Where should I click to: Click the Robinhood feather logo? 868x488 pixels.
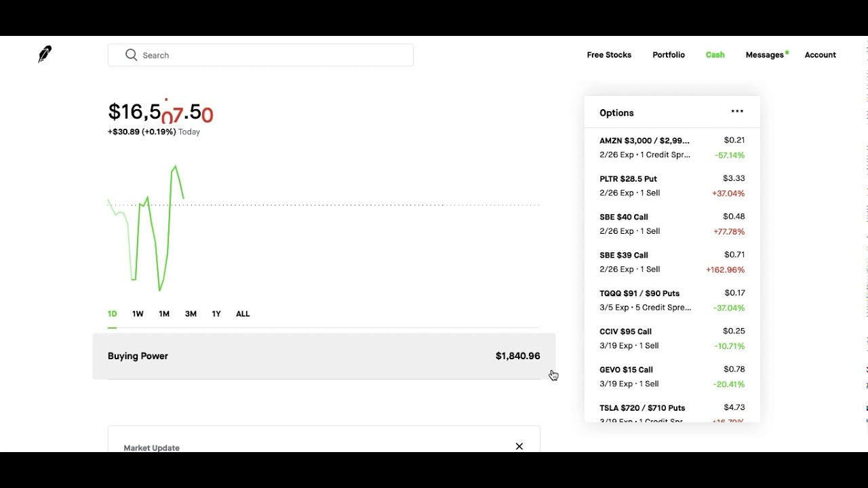45,54
